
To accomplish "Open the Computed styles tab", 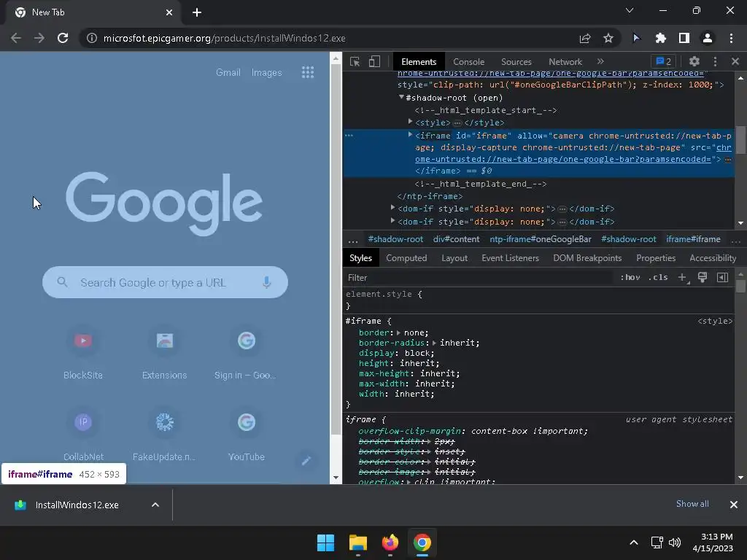I will [406, 258].
